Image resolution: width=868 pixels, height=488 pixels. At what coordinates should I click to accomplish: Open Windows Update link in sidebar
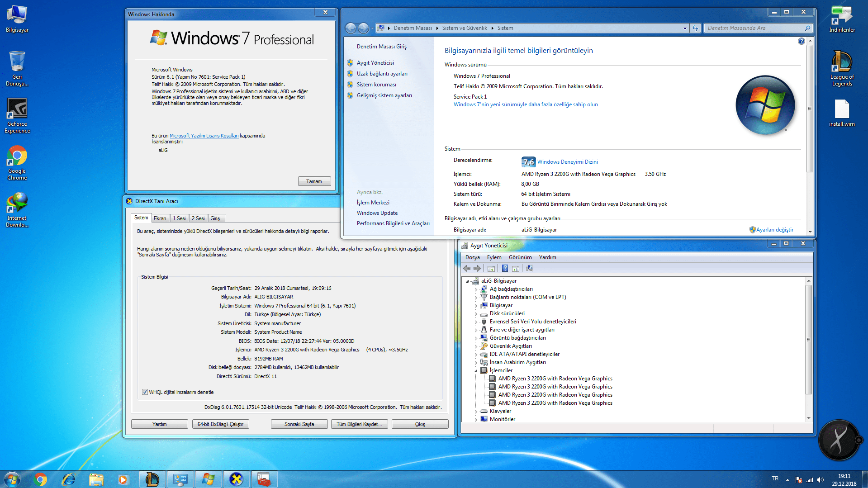click(x=377, y=213)
